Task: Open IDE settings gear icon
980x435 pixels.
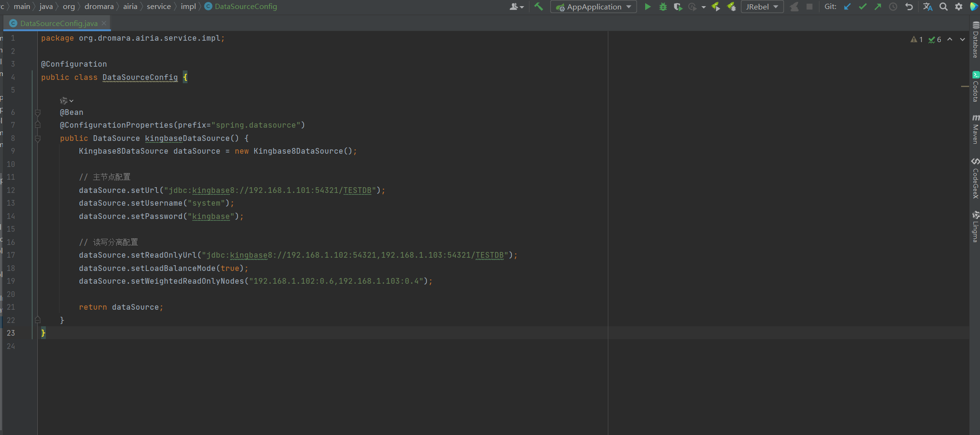Action: pyautogui.click(x=958, y=7)
